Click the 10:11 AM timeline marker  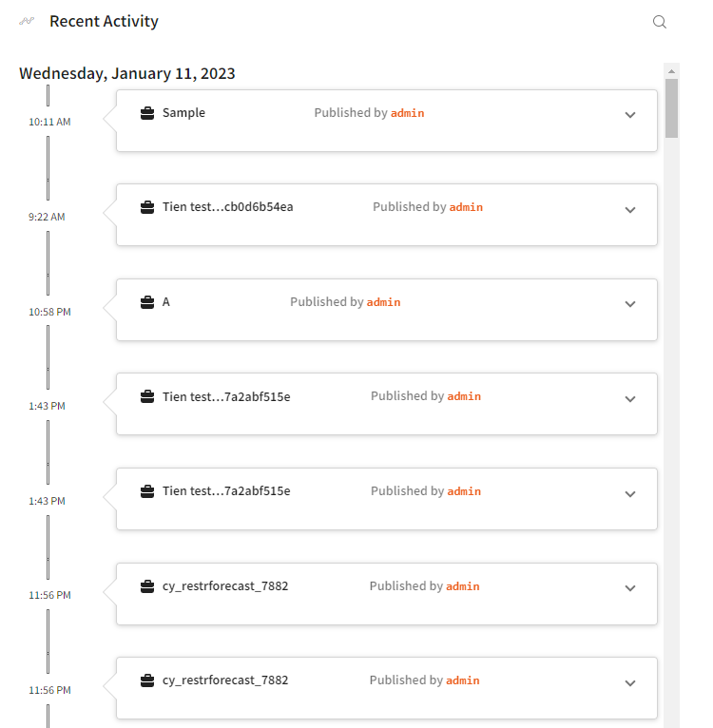coord(48,122)
